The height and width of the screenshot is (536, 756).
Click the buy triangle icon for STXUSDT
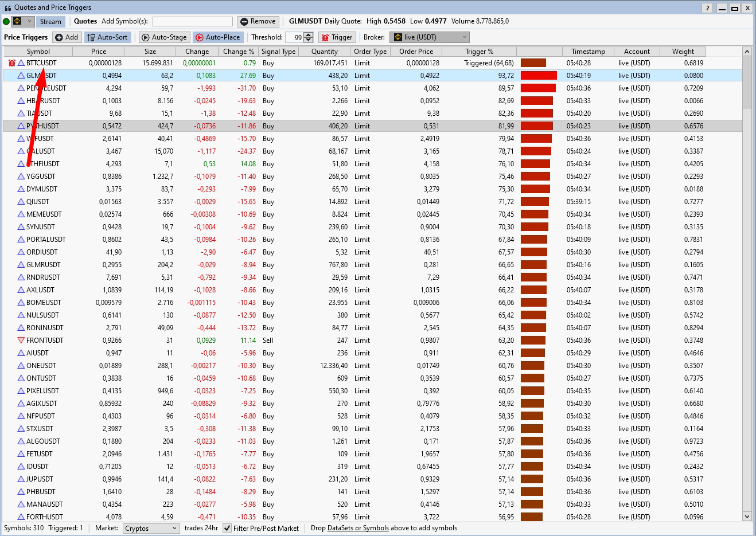pyautogui.click(x=21, y=429)
